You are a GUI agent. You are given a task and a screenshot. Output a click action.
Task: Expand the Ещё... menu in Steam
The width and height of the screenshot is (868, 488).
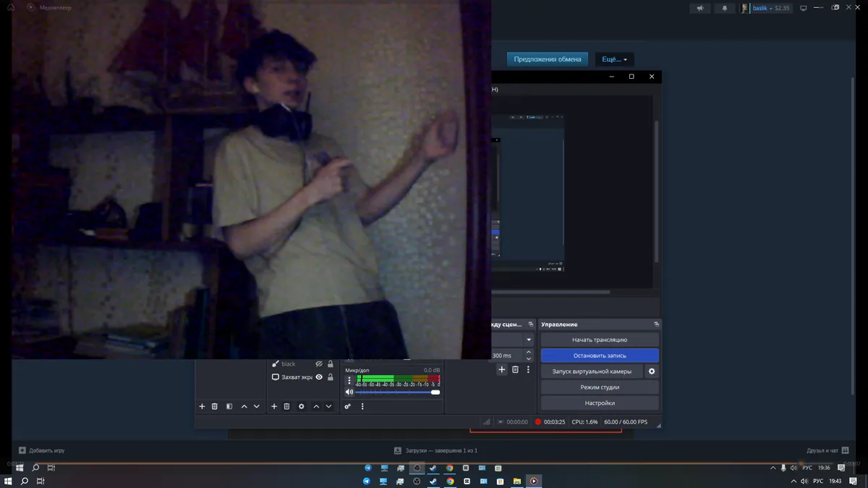615,59
